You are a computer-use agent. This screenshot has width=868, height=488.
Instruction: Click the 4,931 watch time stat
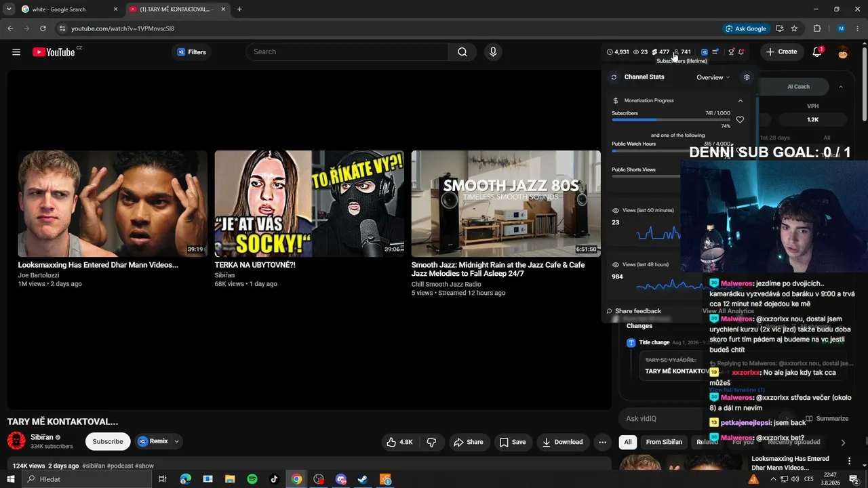click(618, 52)
